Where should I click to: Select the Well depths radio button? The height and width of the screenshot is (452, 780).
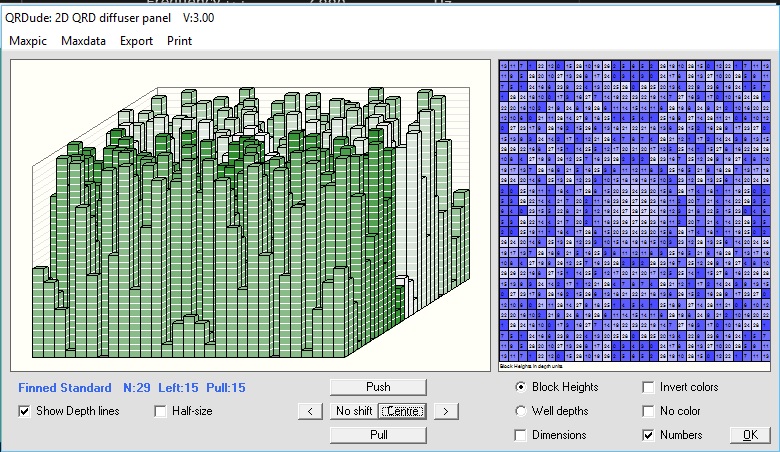pos(520,411)
